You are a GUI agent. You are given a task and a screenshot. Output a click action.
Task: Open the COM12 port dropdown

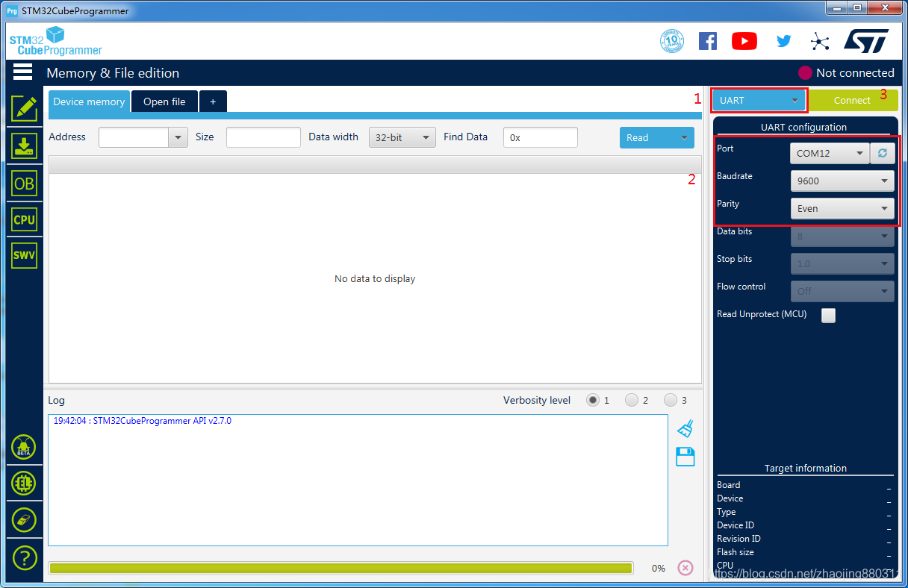coord(830,153)
